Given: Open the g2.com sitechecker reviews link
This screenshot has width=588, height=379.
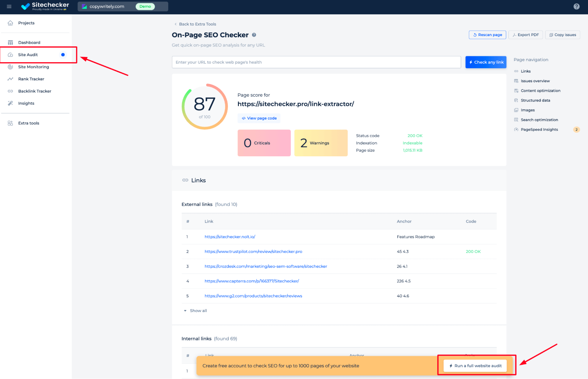Looking at the screenshot, I should point(253,296).
